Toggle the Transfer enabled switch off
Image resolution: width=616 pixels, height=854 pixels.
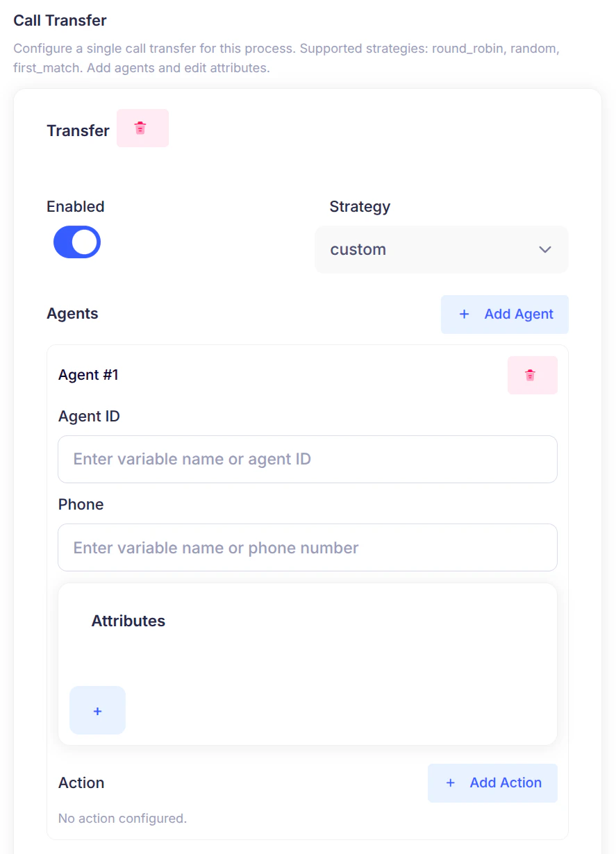coord(76,242)
